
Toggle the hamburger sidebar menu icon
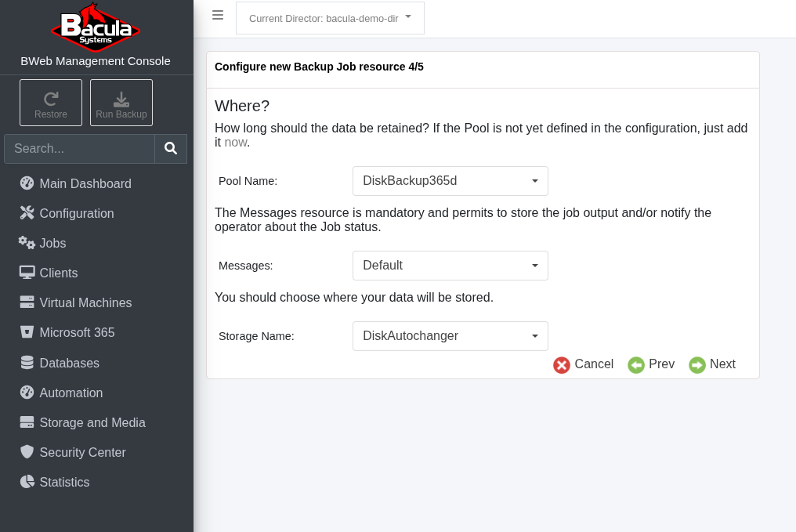218,15
